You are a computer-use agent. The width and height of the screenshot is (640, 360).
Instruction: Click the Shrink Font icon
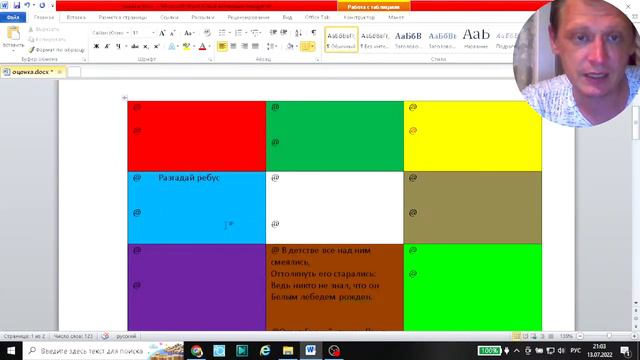click(x=173, y=33)
